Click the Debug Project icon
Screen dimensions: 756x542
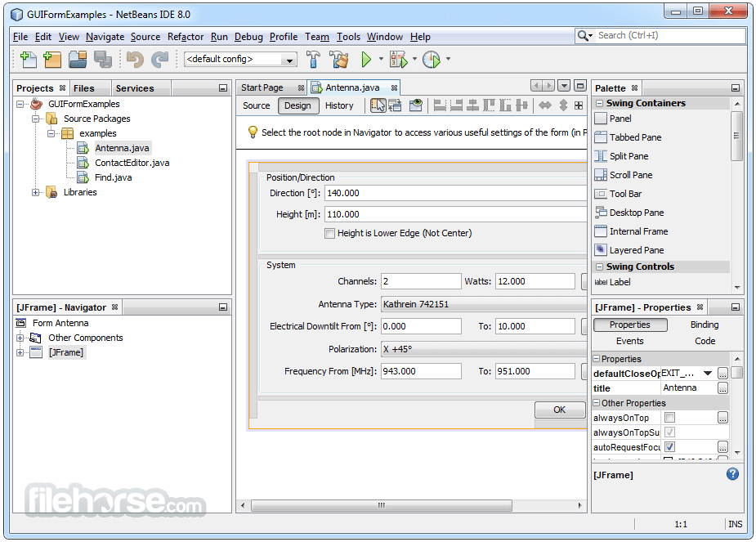[399, 60]
